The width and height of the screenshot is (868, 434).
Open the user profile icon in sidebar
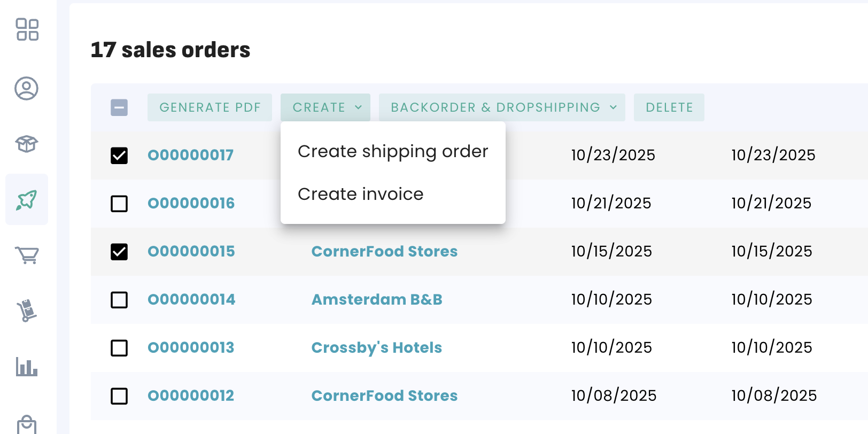point(26,89)
